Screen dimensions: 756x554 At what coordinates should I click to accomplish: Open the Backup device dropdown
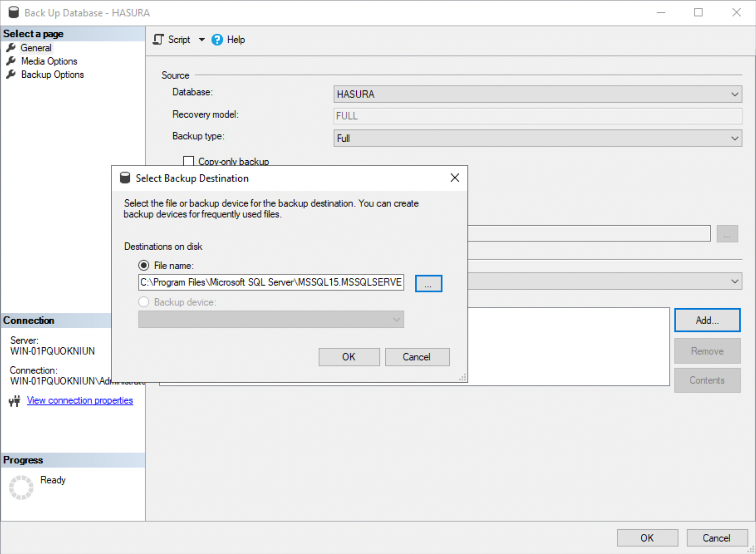271,319
